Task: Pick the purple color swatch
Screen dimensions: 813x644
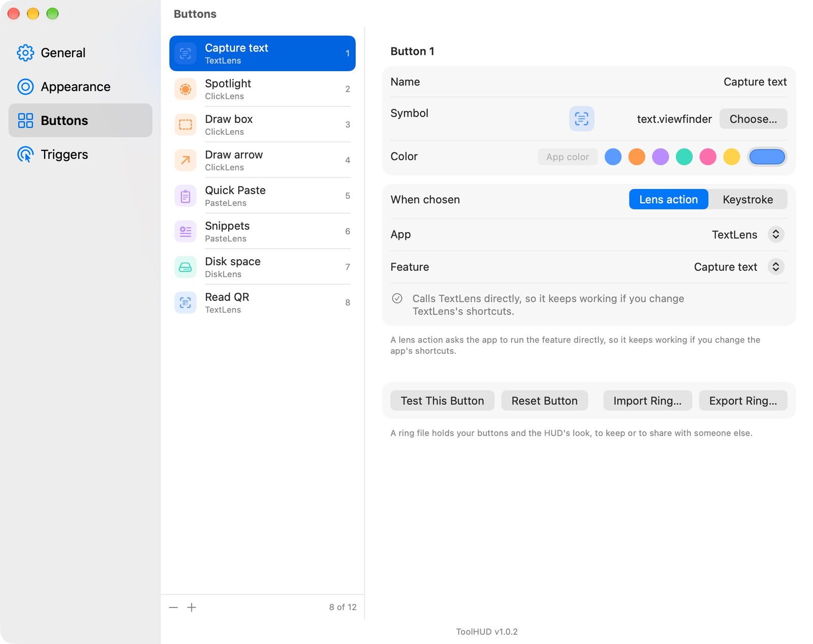Action: (661, 157)
